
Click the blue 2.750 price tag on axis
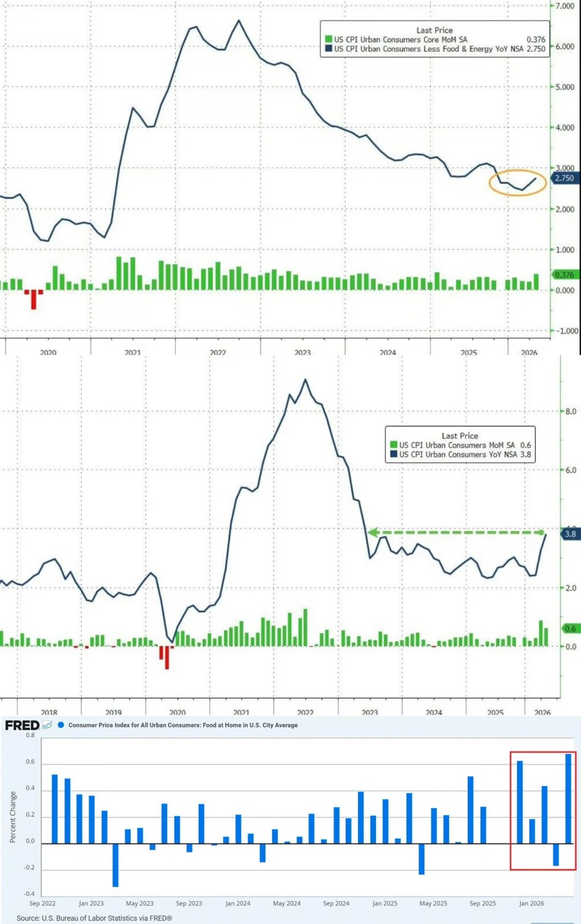pyautogui.click(x=565, y=178)
